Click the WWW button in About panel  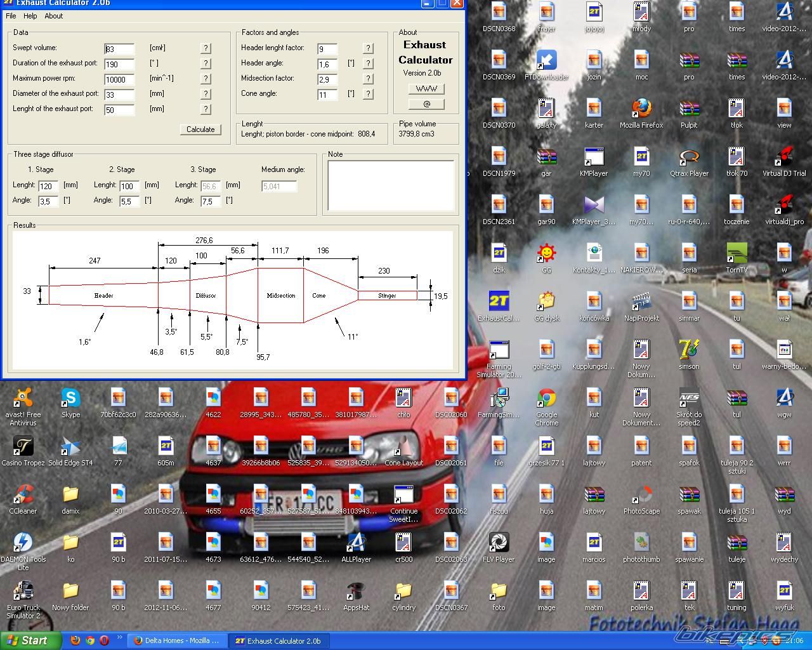426,89
